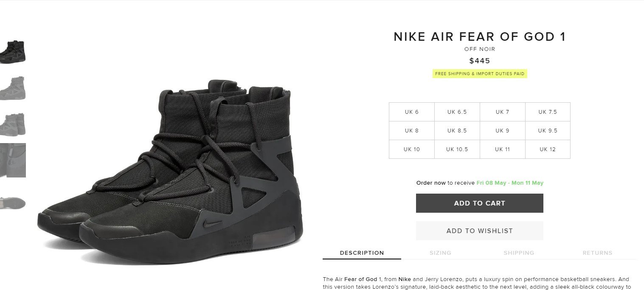Select the UK 12 size box
The image size is (644, 290).
[x=548, y=149]
